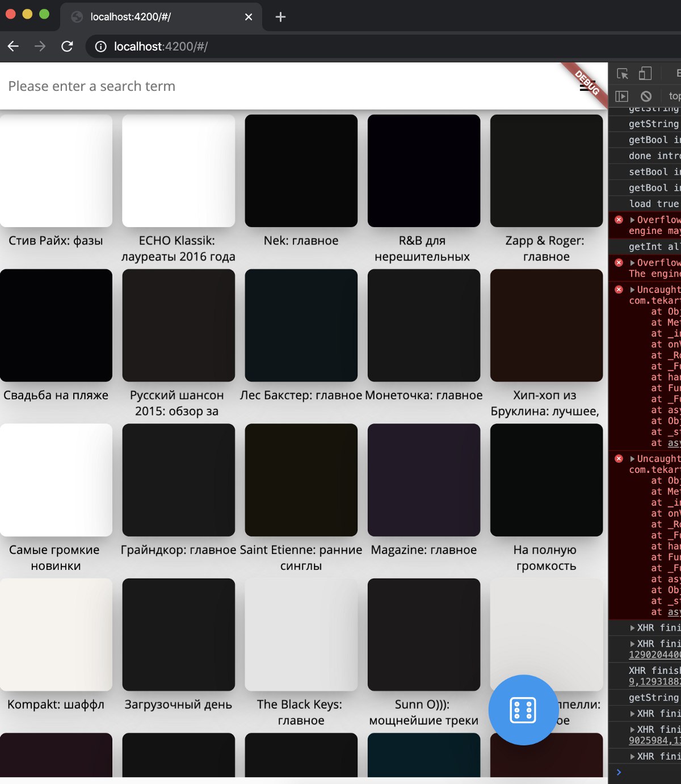Viewport: 681px width, 784px height.
Task: Open the ECHO Klassik playlist cover
Action: click(x=179, y=171)
